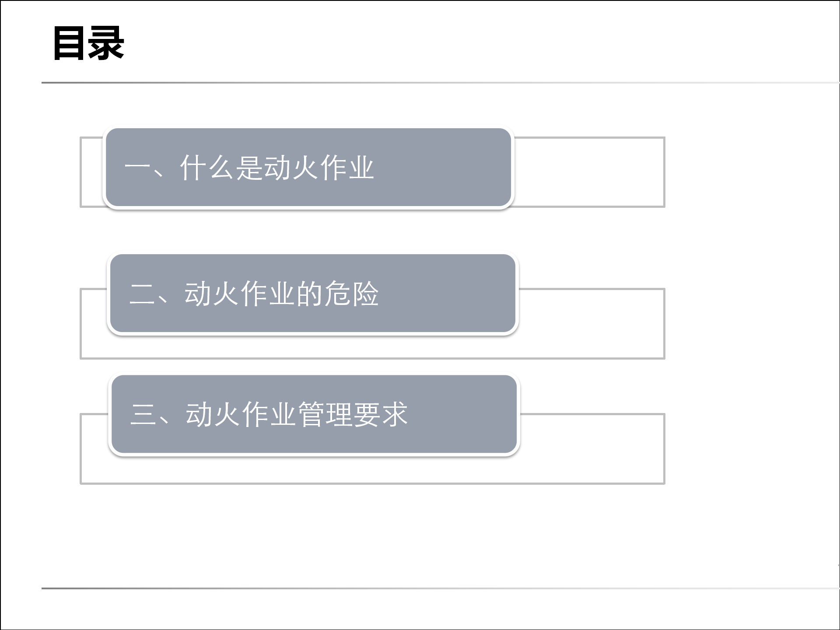This screenshot has height=630, width=840.
Task: Click the 三、 numeral in third heading
Action: click(x=157, y=414)
